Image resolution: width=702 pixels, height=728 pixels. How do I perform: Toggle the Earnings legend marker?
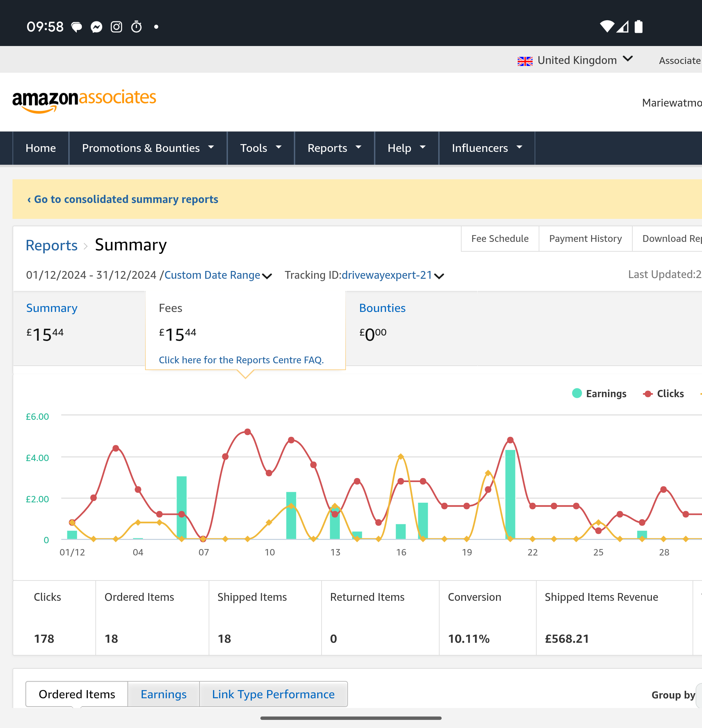point(577,393)
